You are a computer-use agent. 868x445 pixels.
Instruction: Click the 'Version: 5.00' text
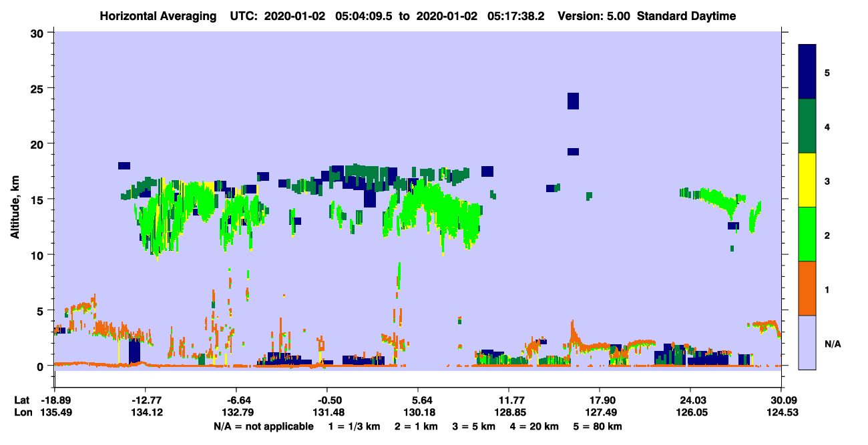point(594,16)
